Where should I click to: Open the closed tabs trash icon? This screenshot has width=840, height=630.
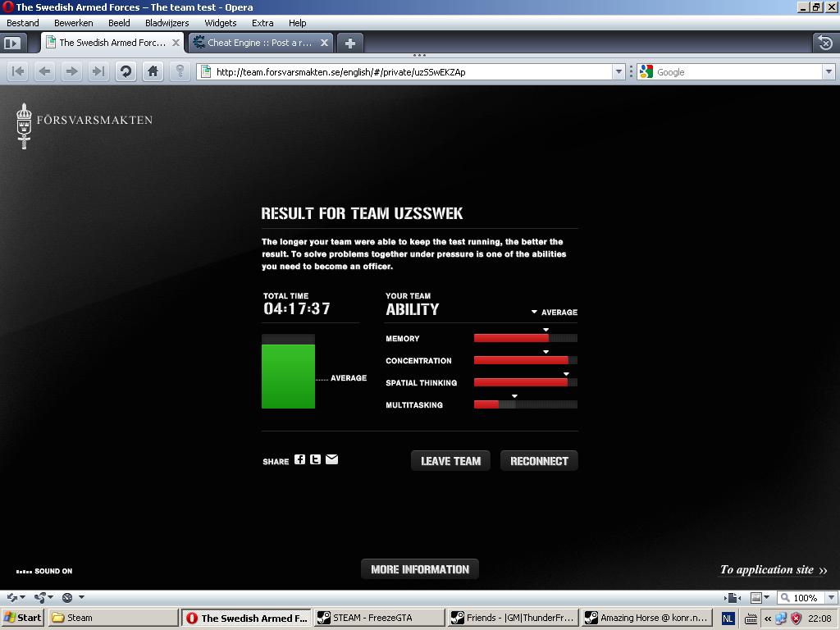[x=825, y=43]
